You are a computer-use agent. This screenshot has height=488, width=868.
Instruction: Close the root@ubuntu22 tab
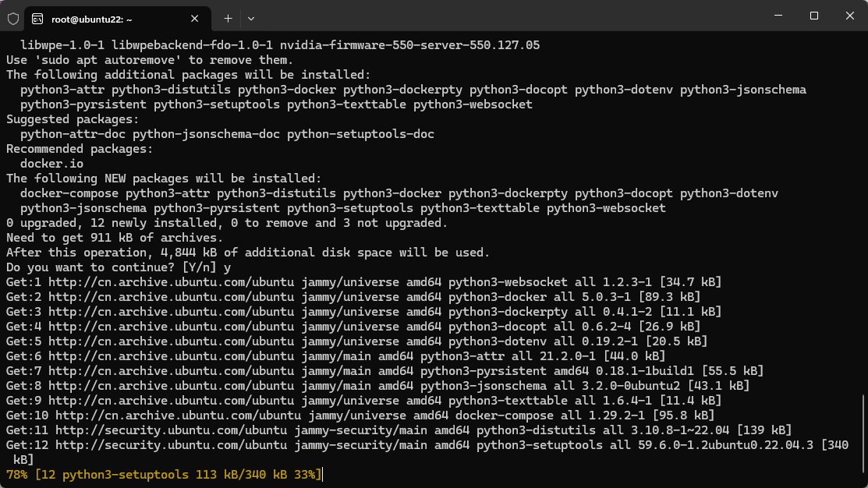194,19
